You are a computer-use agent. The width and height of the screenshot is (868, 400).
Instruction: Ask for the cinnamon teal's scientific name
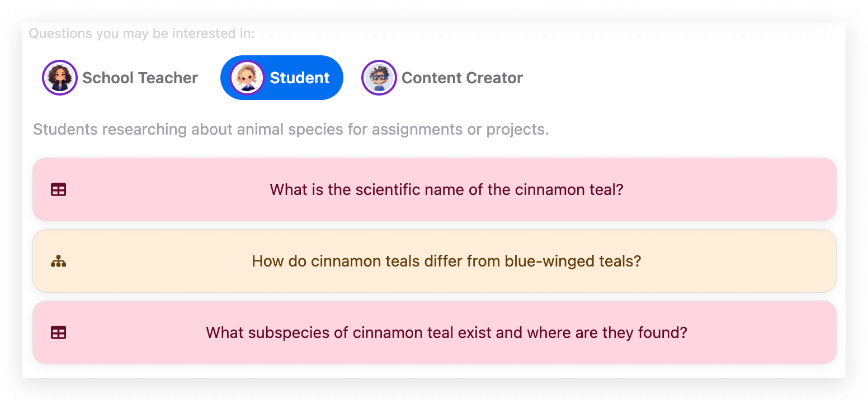pos(446,190)
